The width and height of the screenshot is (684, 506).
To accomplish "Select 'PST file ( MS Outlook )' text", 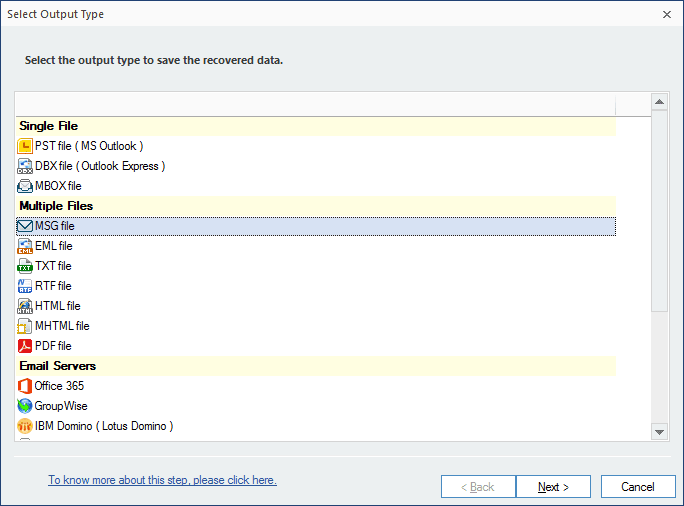I will [x=89, y=146].
